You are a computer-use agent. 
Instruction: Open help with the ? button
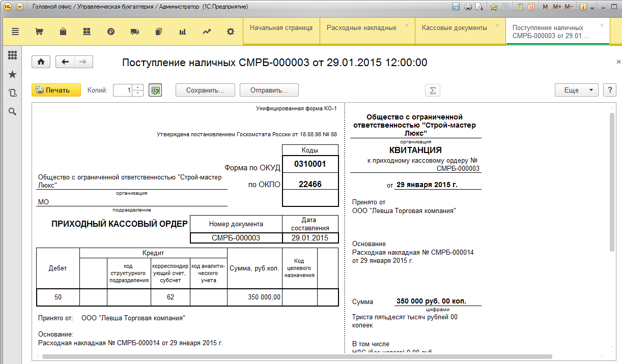pyautogui.click(x=610, y=90)
